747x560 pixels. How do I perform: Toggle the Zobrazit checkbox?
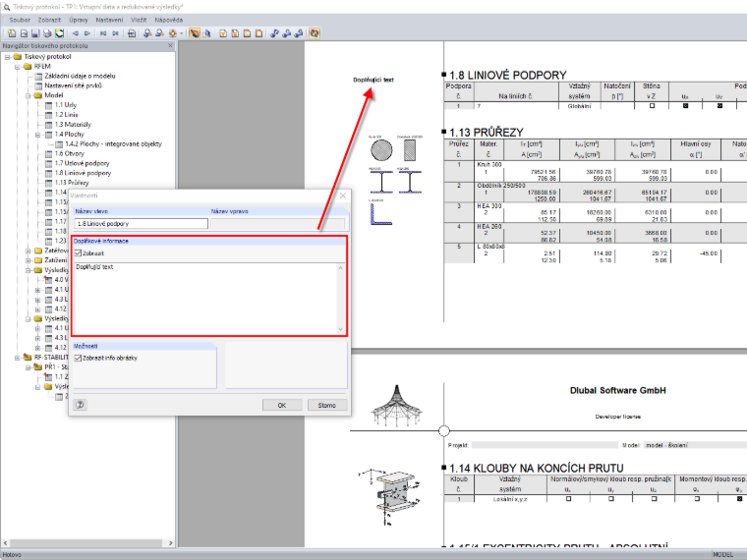coord(78,253)
